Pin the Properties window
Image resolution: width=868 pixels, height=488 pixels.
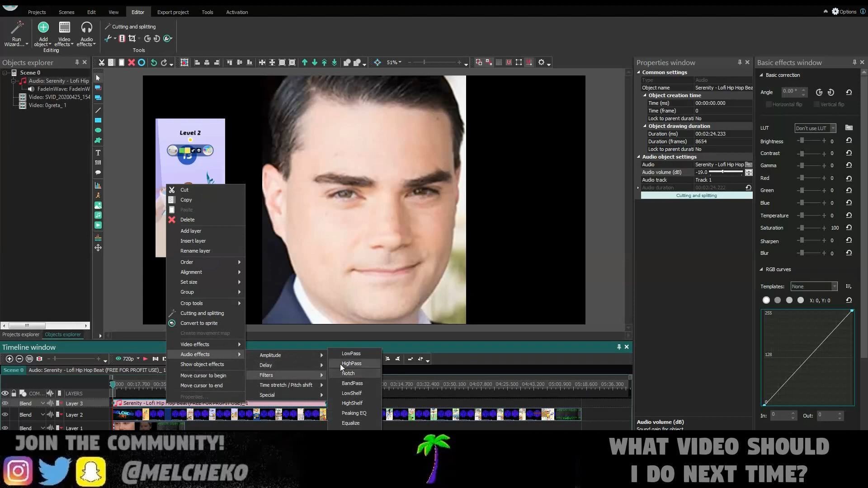740,62
